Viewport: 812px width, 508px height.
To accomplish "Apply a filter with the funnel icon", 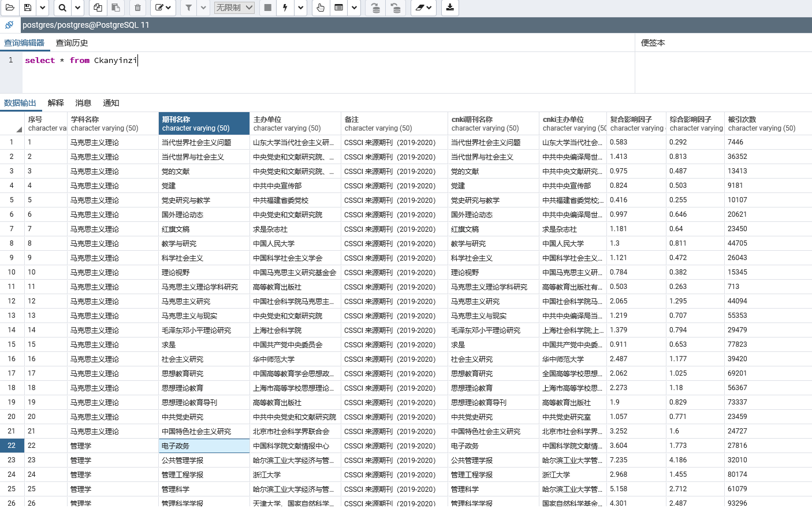I will tap(189, 8).
